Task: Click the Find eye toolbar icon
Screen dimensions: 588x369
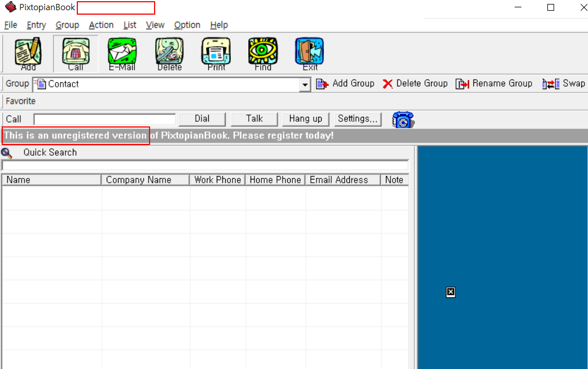Action: pyautogui.click(x=263, y=54)
